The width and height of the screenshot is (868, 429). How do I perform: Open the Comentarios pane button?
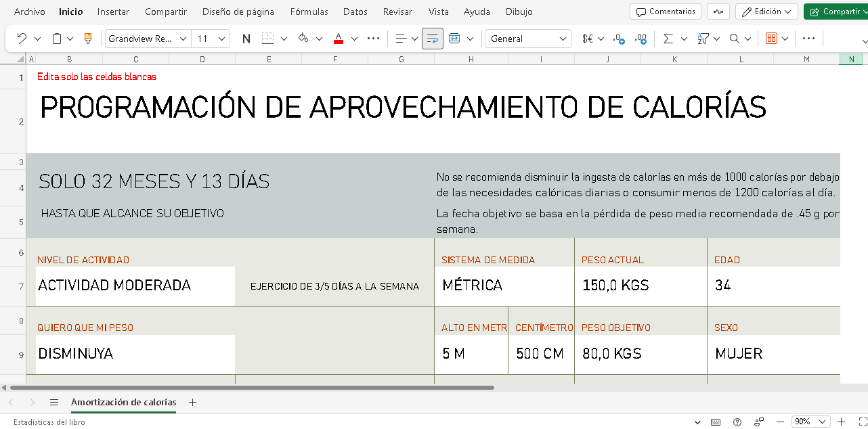click(666, 12)
